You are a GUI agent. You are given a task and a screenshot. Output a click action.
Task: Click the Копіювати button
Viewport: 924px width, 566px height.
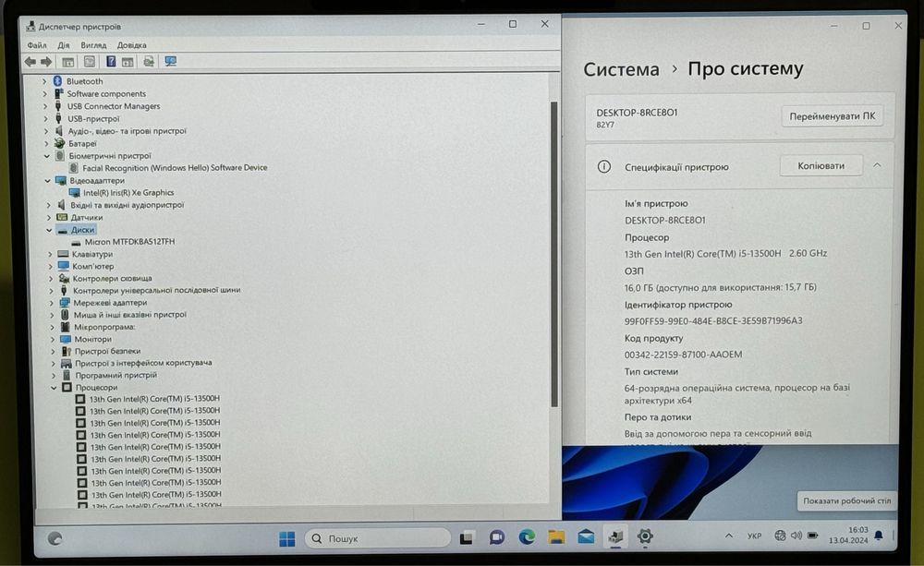[x=821, y=166]
